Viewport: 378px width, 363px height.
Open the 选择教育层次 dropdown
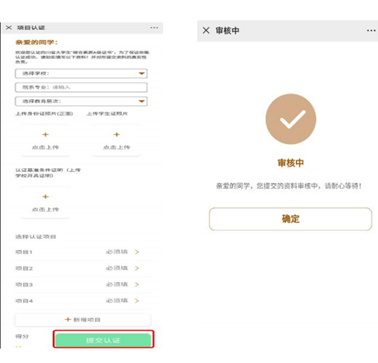pos(81,101)
